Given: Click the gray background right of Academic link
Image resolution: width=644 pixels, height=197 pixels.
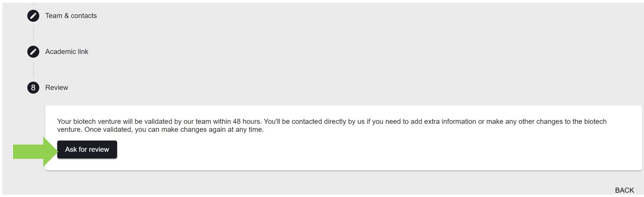Looking at the screenshot, I should [x=327, y=52].
